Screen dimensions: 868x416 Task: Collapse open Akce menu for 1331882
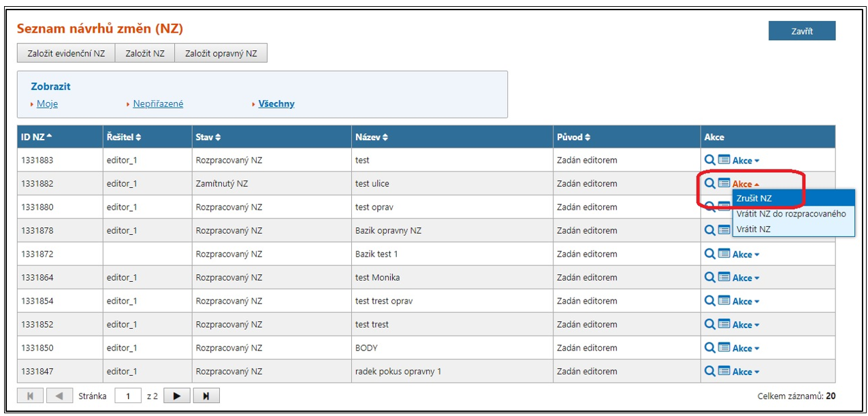coord(745,184)
